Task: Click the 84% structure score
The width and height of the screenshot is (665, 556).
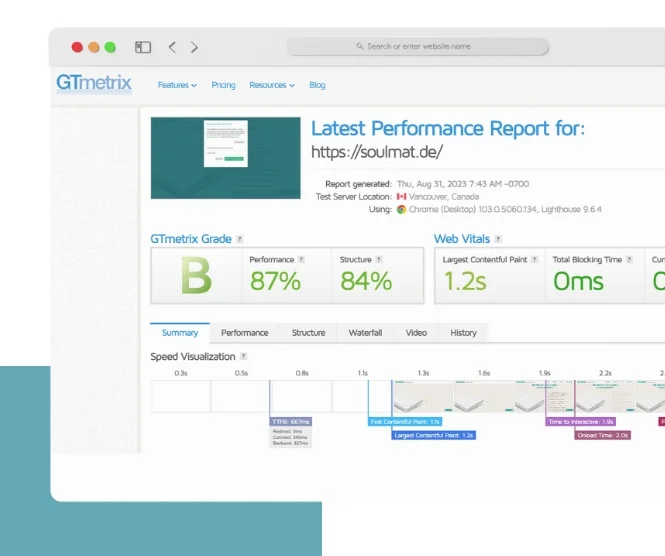Action: tap(366, 281)
